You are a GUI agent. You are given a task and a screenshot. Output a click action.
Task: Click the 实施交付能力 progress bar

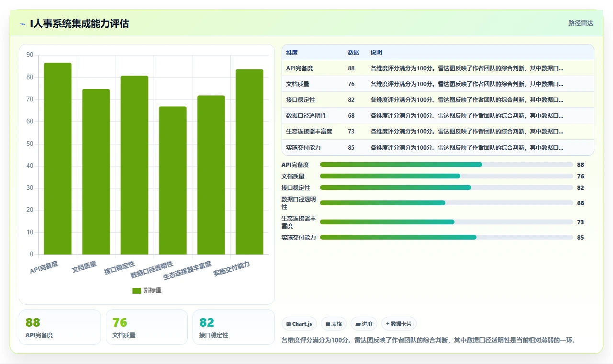coord(446,237)
